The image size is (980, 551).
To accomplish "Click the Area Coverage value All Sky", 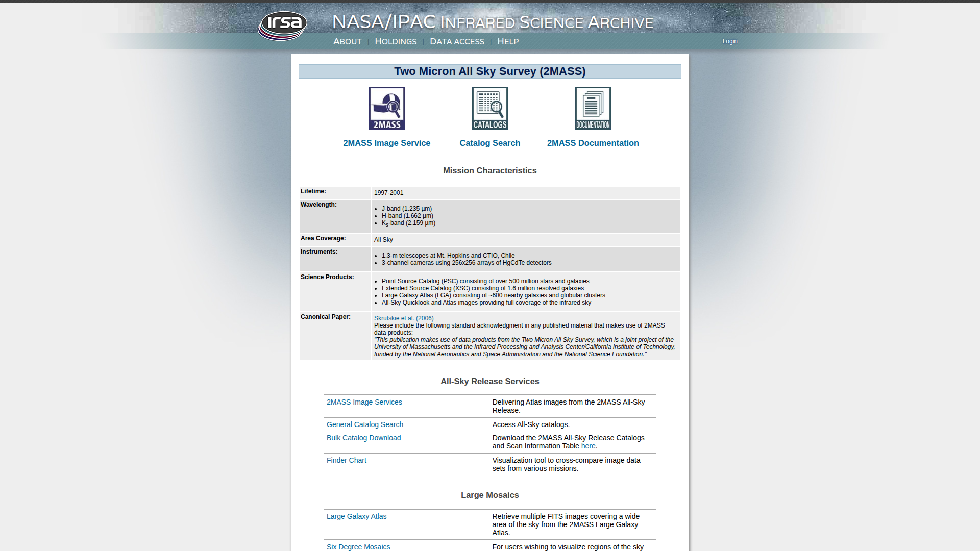I will (x=383, y=240).
